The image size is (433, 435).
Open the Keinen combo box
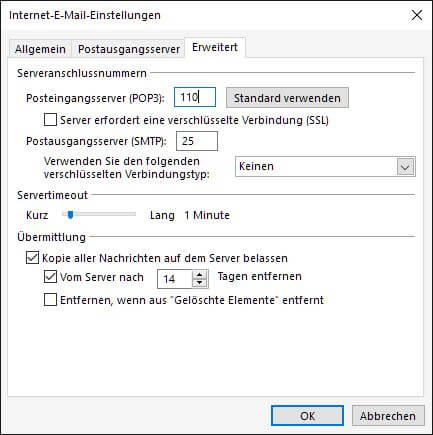325,166
